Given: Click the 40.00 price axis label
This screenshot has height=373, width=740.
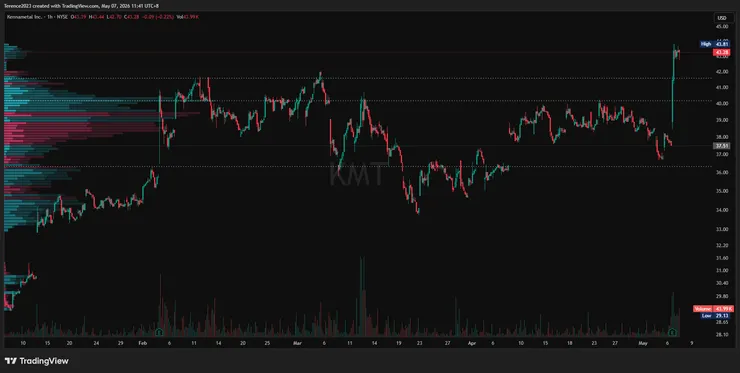Looking at the screenshot, I should pos(722,103).
